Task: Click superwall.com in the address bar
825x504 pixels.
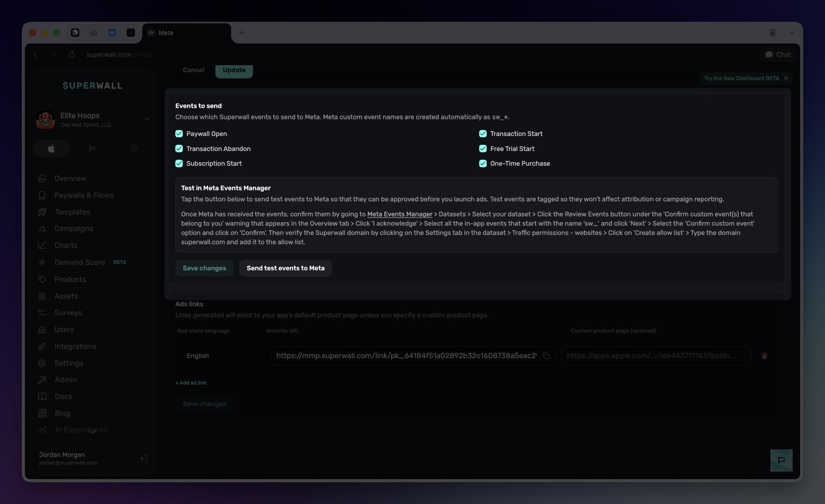Action: pyautogui.click(x=109, y=54)
